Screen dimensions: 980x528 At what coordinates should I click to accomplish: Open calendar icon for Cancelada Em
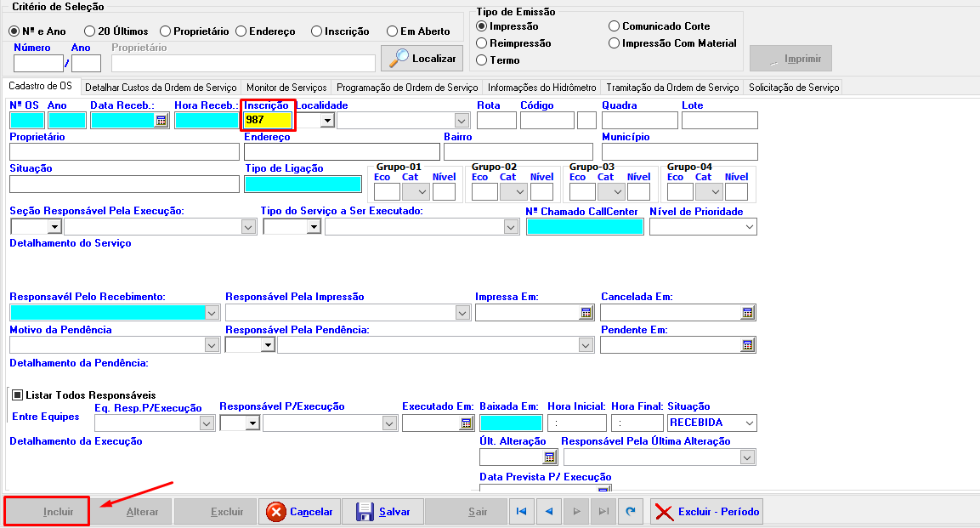coord(747,313)
